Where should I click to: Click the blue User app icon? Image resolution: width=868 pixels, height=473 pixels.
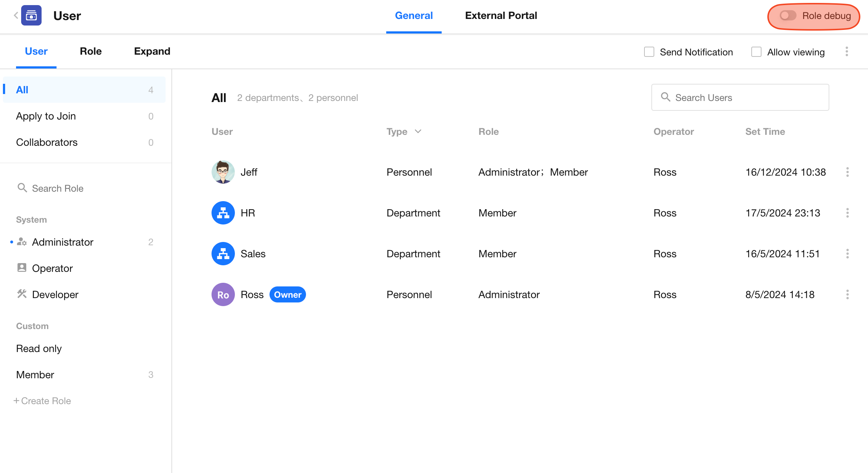pos(31,15)
